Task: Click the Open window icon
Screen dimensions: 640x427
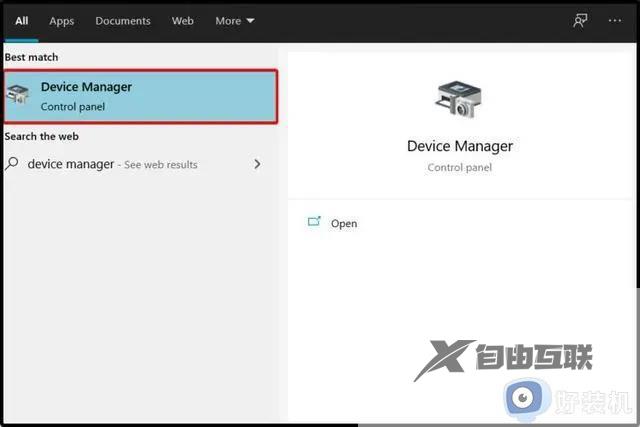Action: click(x=314, y=221)
